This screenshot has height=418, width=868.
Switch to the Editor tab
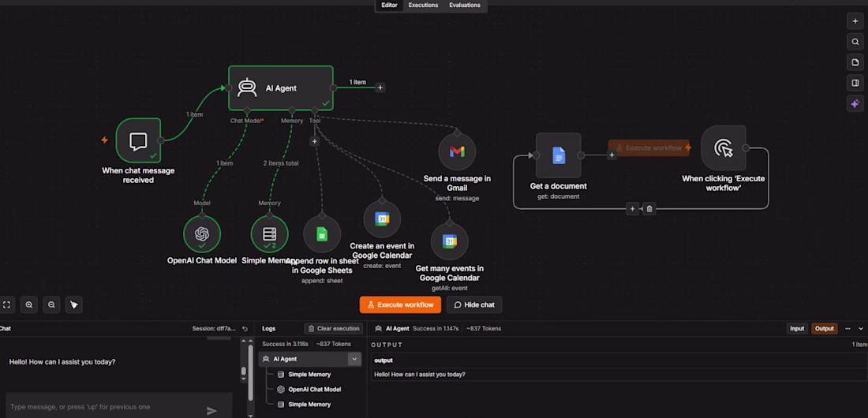pos(389,5)
